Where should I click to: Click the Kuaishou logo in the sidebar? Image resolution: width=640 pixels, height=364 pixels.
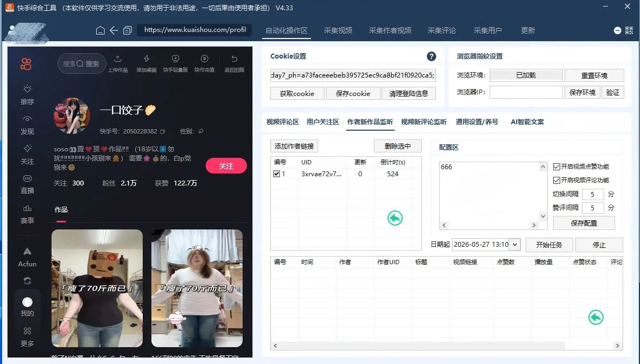[26, 63]
